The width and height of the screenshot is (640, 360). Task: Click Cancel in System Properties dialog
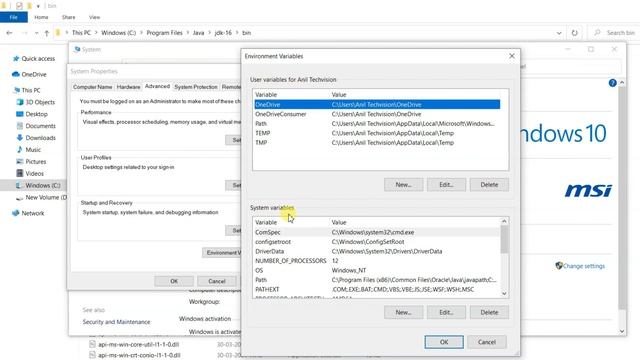pyautogui.click(x=217, y=281)
